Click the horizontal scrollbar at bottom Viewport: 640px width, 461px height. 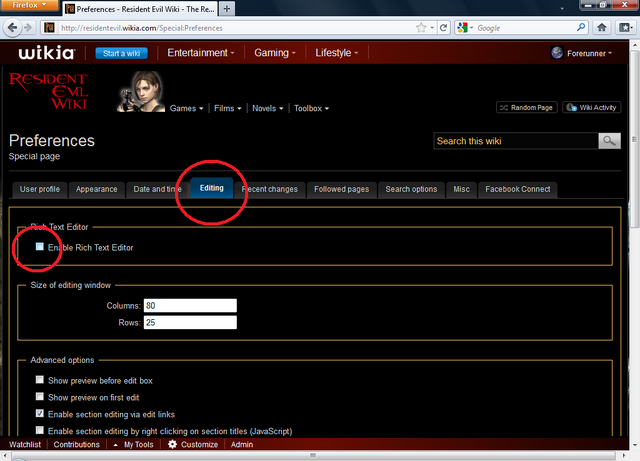click(x=313, y=455)
